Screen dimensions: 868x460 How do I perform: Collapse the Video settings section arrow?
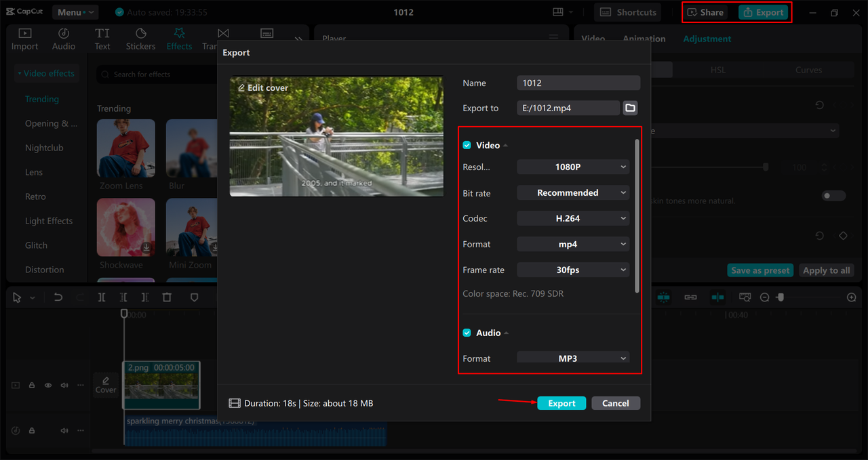point(505,146)
